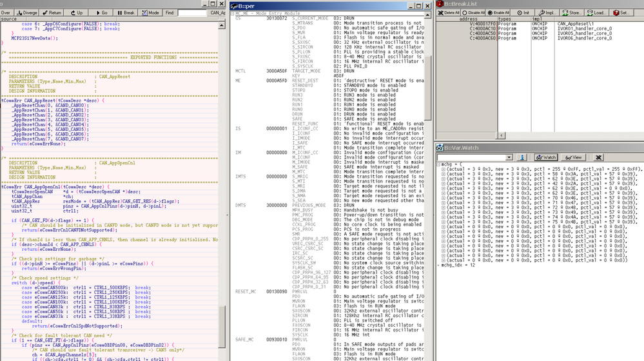Focus the Find field in source window

pyautogui.click(x=192, y=13)
